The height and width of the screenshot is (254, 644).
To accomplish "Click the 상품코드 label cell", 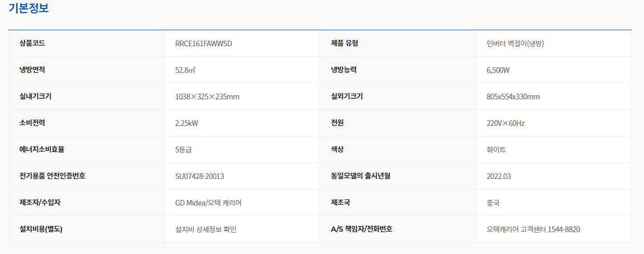I will click(x=32, y=43).
